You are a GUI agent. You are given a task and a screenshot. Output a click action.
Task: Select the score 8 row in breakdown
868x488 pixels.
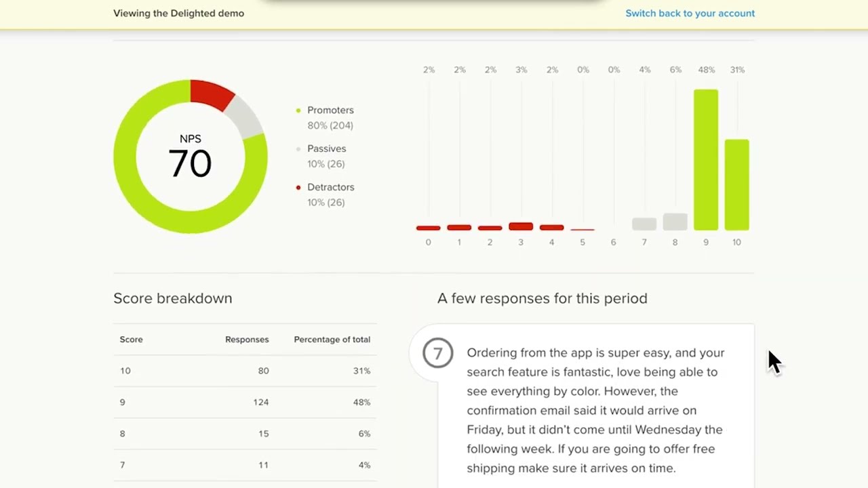245,434
